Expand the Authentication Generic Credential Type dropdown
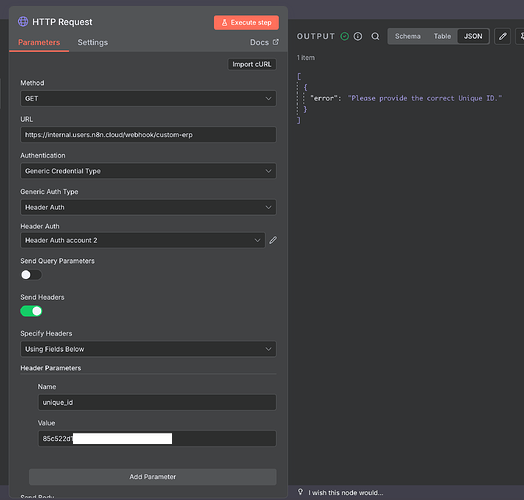The image size is (524, 500). (148, 171)
